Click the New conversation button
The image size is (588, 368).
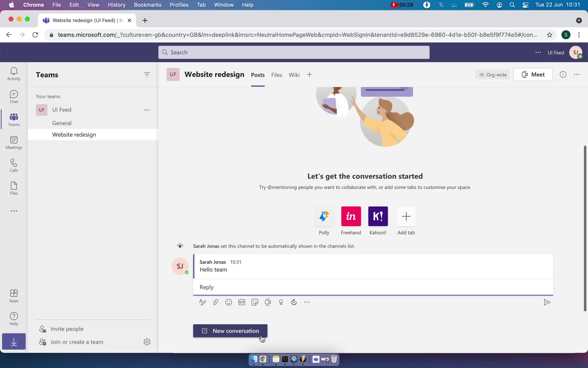pyautogui.click(x=230, y=331)
